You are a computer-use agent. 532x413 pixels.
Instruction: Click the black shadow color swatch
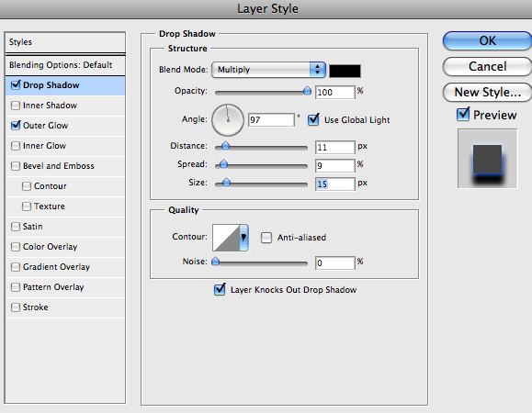pyautogui.click(x=345, y=72)
